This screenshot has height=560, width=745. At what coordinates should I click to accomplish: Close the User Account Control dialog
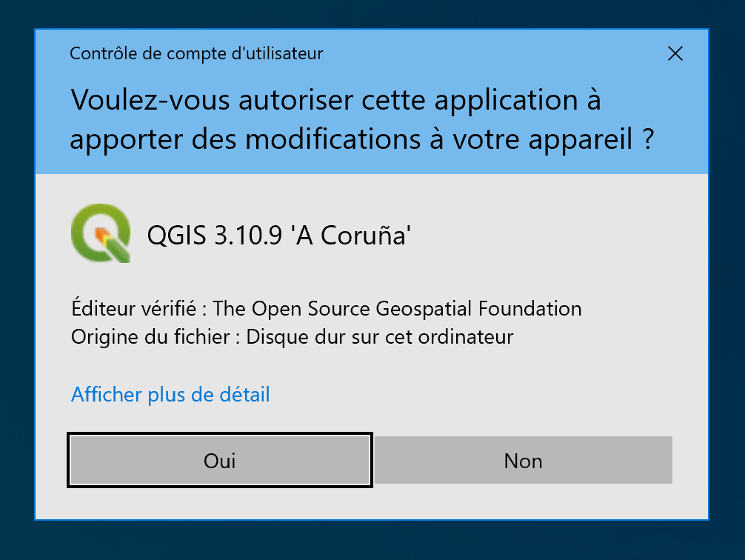pos(675,53)
